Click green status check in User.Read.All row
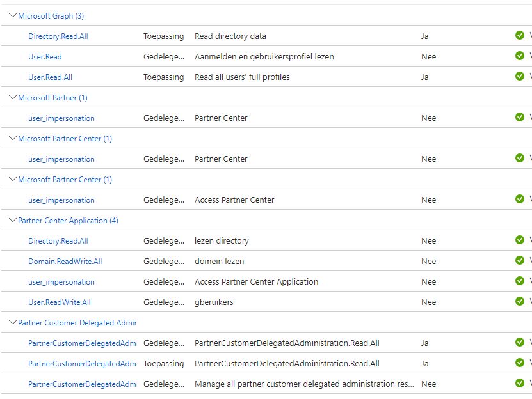 point(519,76)
